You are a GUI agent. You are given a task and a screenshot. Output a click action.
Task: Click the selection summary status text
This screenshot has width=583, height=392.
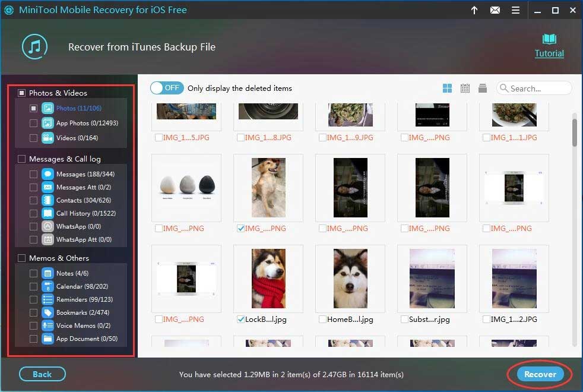[x=291, y=375]
